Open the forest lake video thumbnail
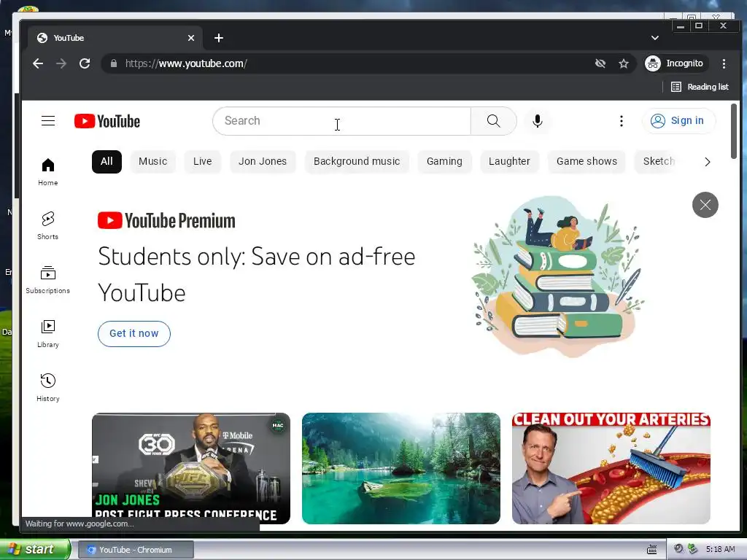This screenshot has height=560, width=747. pos(401,468)
